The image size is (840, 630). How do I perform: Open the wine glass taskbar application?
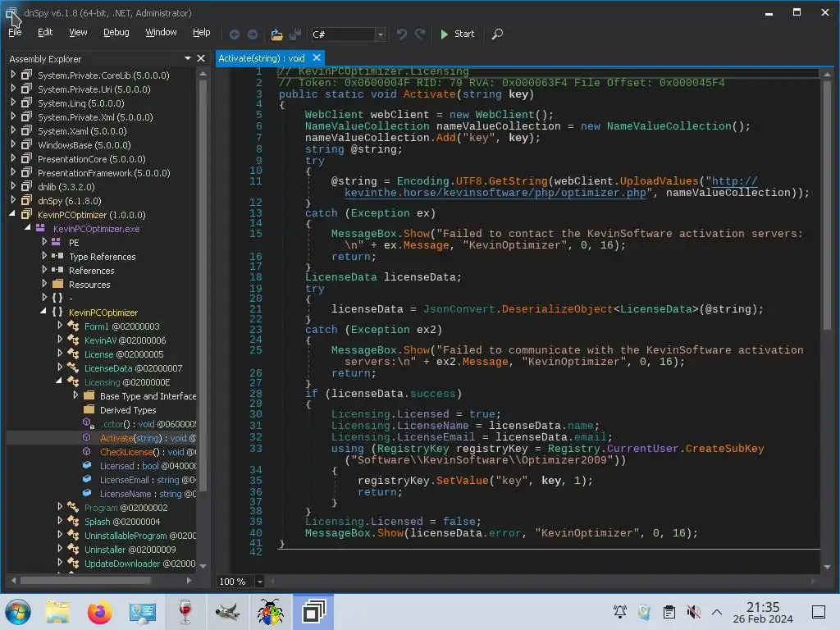pyautogui.click(x=185, y=612)
